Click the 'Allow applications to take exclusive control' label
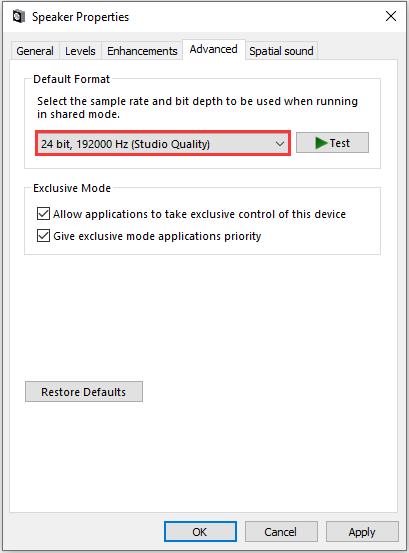Screen dimensions: 409x553 [199, 214]
